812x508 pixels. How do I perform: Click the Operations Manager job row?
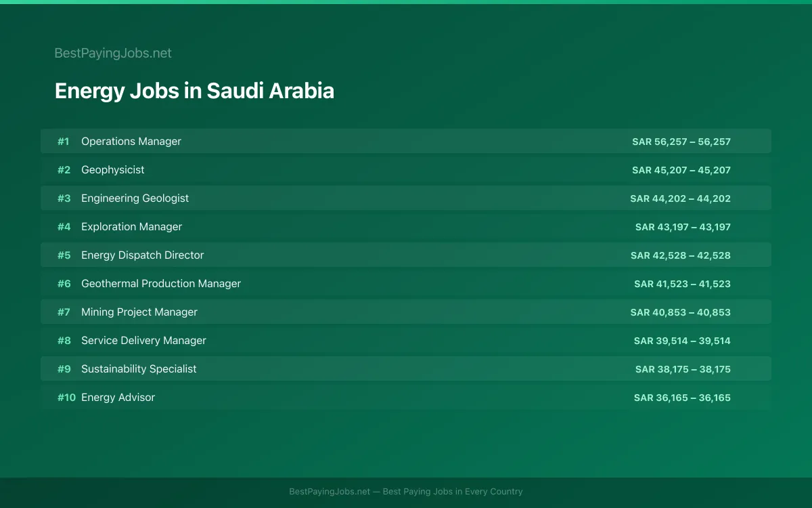406,141
